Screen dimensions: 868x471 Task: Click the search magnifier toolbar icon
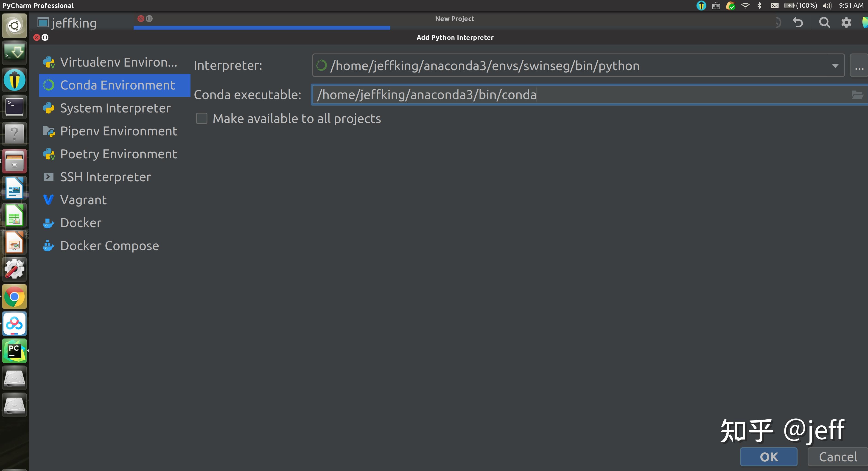pyautogui.click(x=825, y=22)
